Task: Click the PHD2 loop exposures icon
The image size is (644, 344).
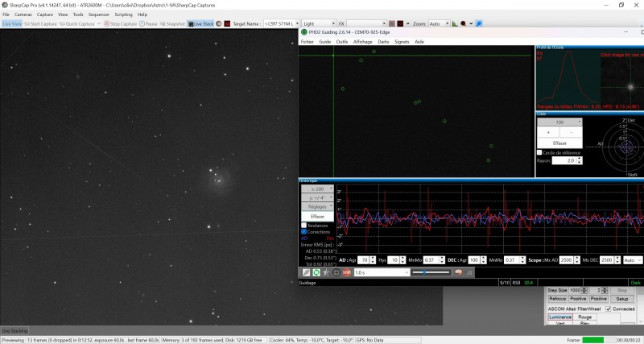Action: tap(316, 272)
